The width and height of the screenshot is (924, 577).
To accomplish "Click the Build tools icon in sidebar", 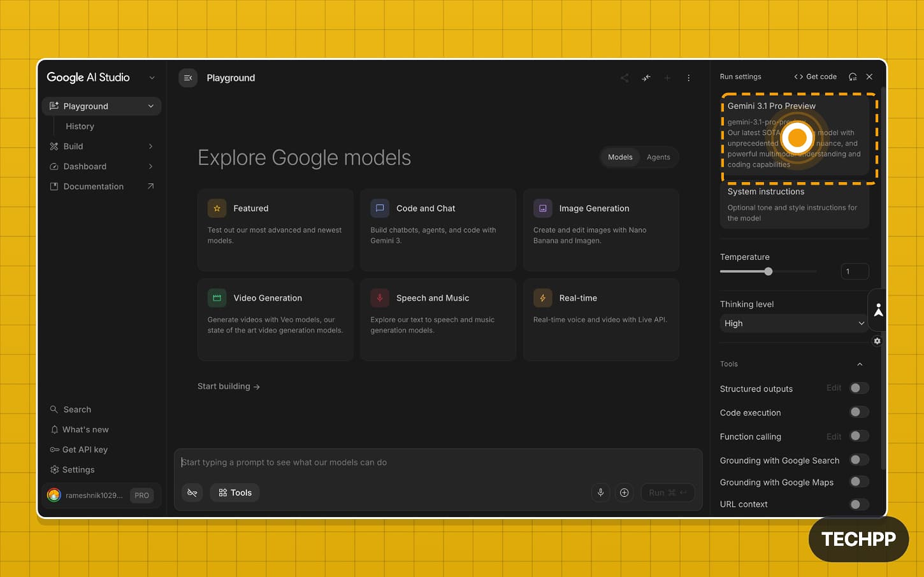I will 54,146.
